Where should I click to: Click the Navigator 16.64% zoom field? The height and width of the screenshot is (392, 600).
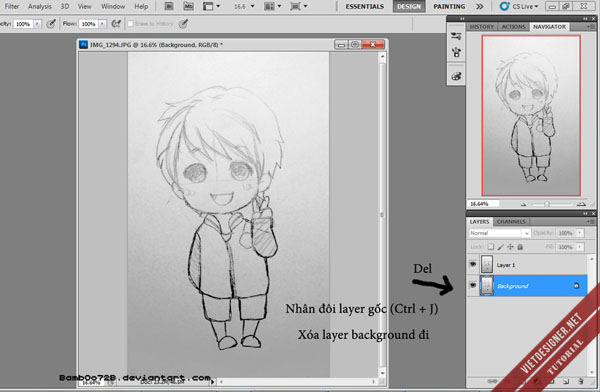(x=483, y=204)
